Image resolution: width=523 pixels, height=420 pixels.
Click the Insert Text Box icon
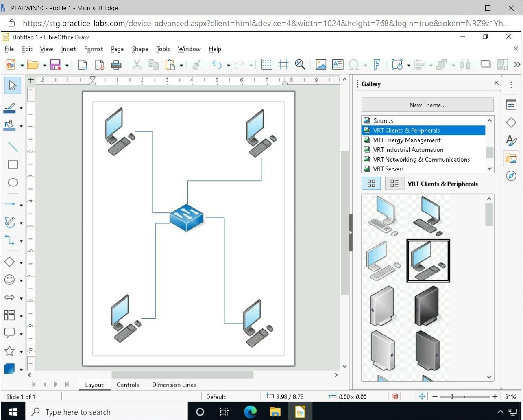(338, 65)
